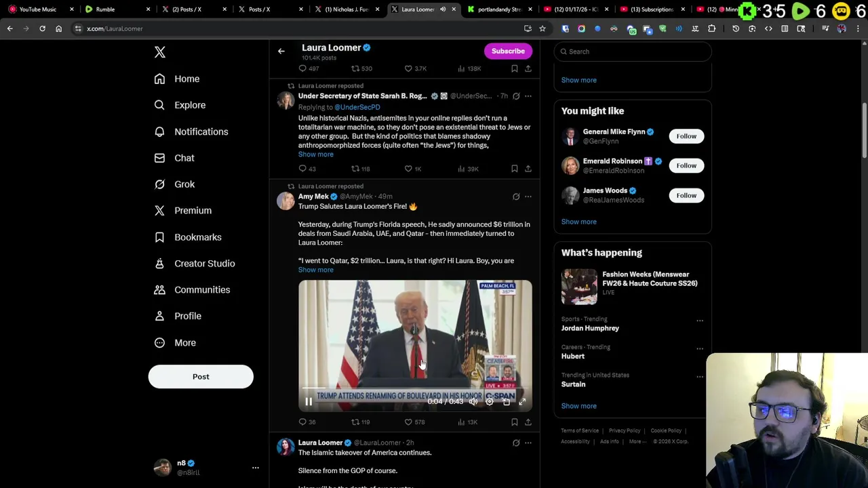
Task: Expand the More menu in sidebar
Action: [174, 343]
